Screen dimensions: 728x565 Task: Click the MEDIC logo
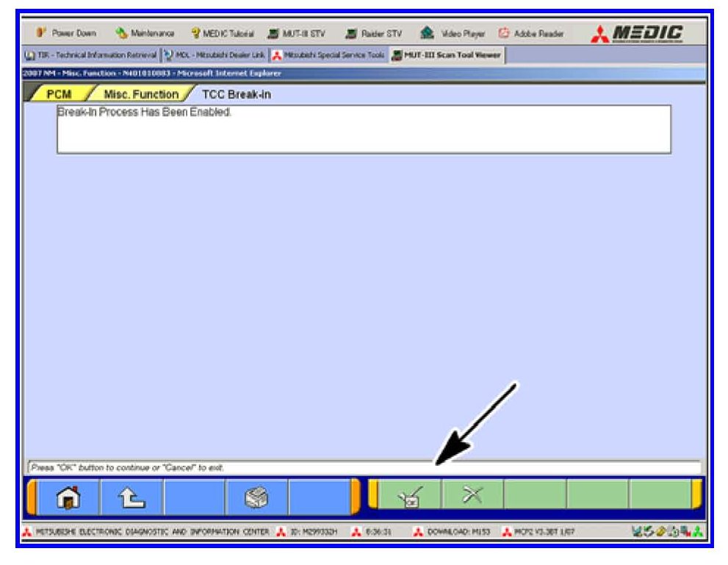coord(638,33)
